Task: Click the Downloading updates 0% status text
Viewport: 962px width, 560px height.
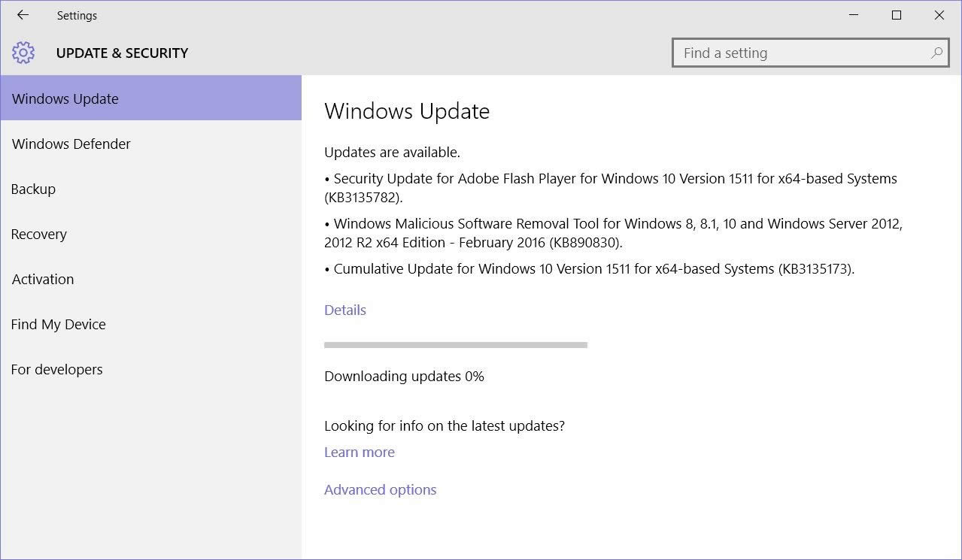Action: [x=403, y=376]
